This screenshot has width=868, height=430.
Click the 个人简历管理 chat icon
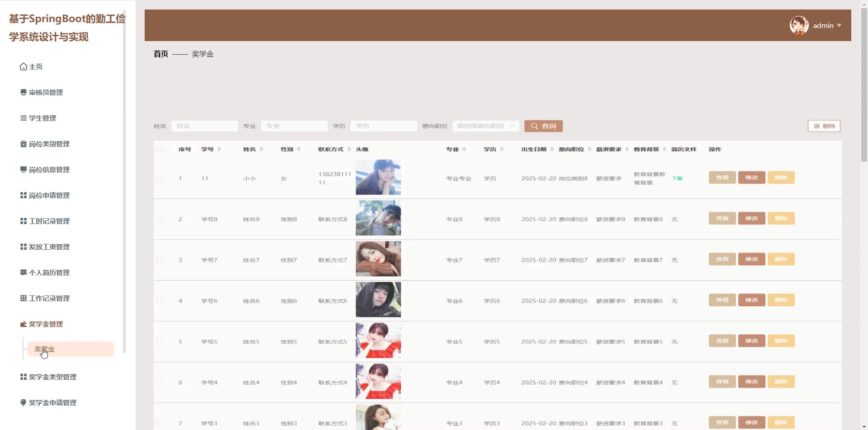tap(24, 272)
